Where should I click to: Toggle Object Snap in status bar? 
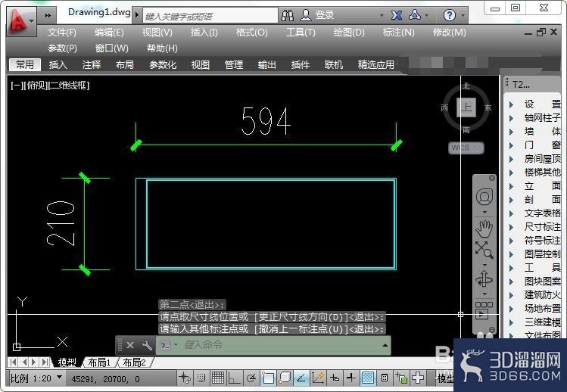click(x=268, y=378)
